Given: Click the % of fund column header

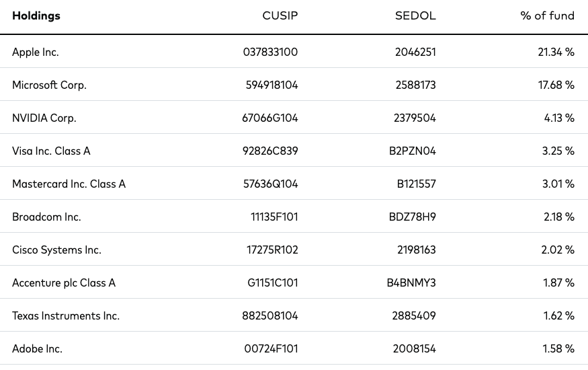Looking at the screenshot, I should click(x=547, y=15).
